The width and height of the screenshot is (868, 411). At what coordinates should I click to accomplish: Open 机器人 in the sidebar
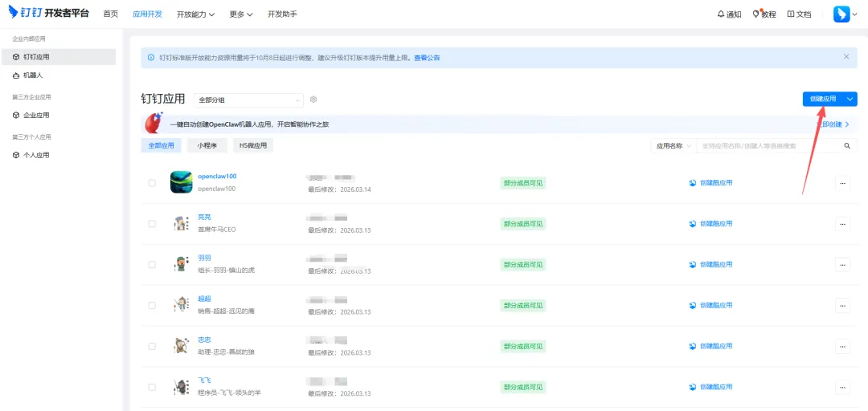pos(59,75)
